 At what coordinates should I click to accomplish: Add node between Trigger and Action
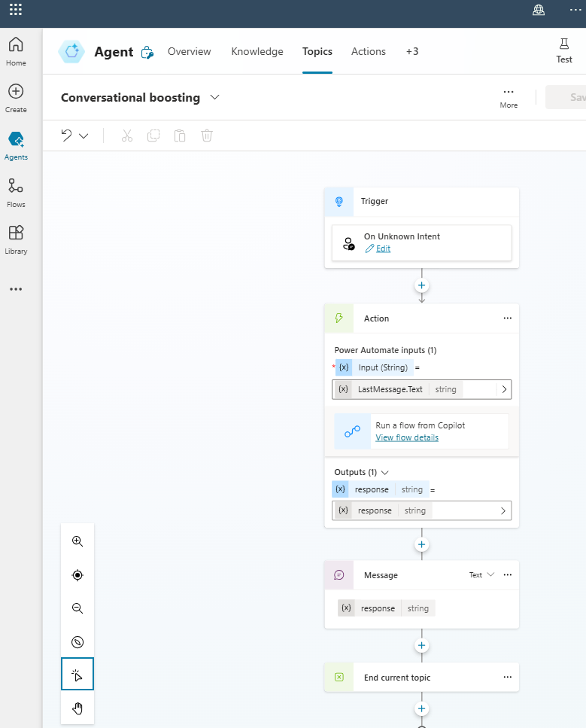(421, 285)
